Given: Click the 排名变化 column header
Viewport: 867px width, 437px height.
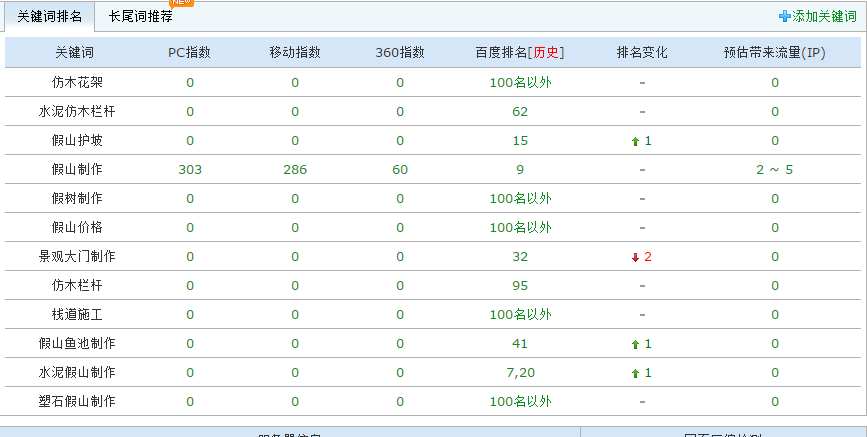Looking at the screenshot, I should click(x=642, y=53).
